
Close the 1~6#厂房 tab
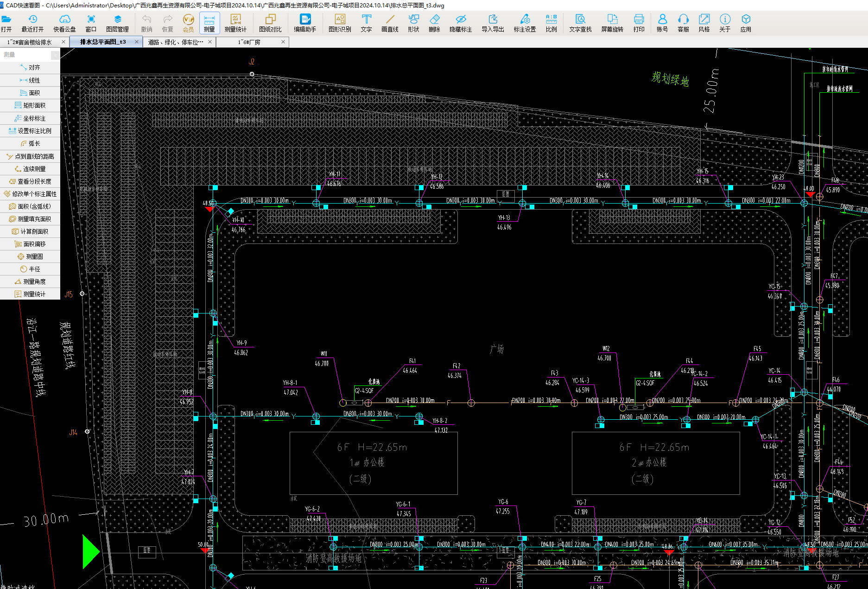point(283,42)
